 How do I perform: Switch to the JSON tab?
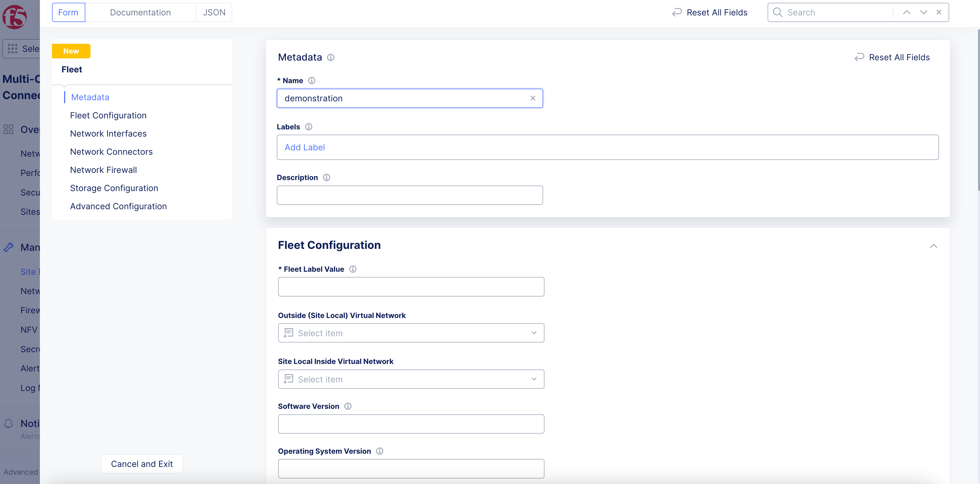tap(214, 12)
